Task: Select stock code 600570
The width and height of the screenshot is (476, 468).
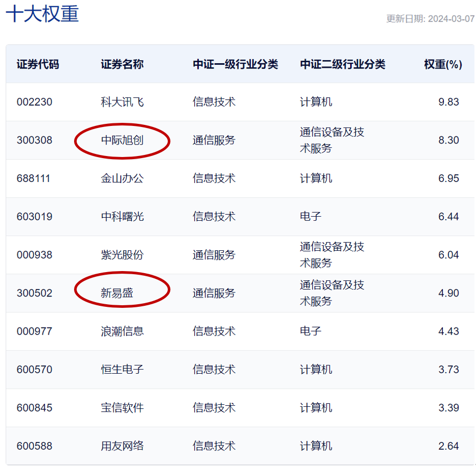Action: pos(34,370)
